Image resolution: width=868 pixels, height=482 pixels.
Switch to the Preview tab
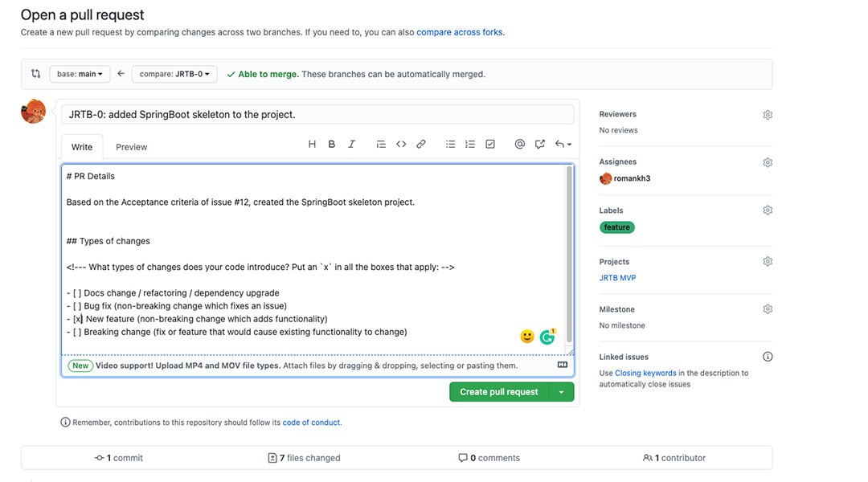[131, 147]
